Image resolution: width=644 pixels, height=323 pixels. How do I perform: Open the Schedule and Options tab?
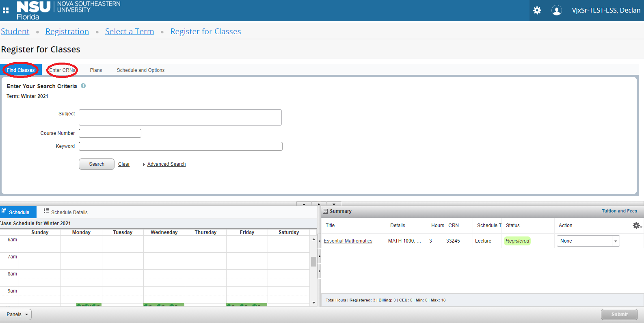[140, 70]
